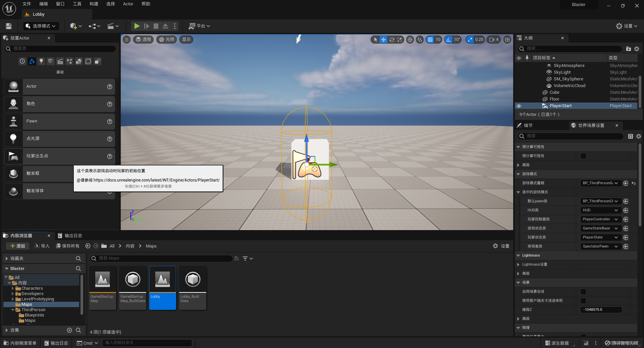
Task: Click the Play in editor button
Action: click(137, 26)
